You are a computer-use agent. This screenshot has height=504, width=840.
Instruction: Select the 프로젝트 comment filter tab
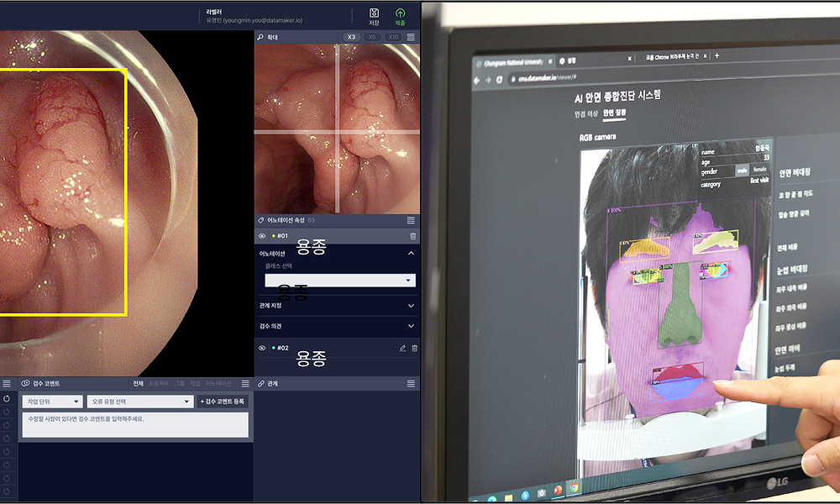pyautogui.click(x=159, y=384)
